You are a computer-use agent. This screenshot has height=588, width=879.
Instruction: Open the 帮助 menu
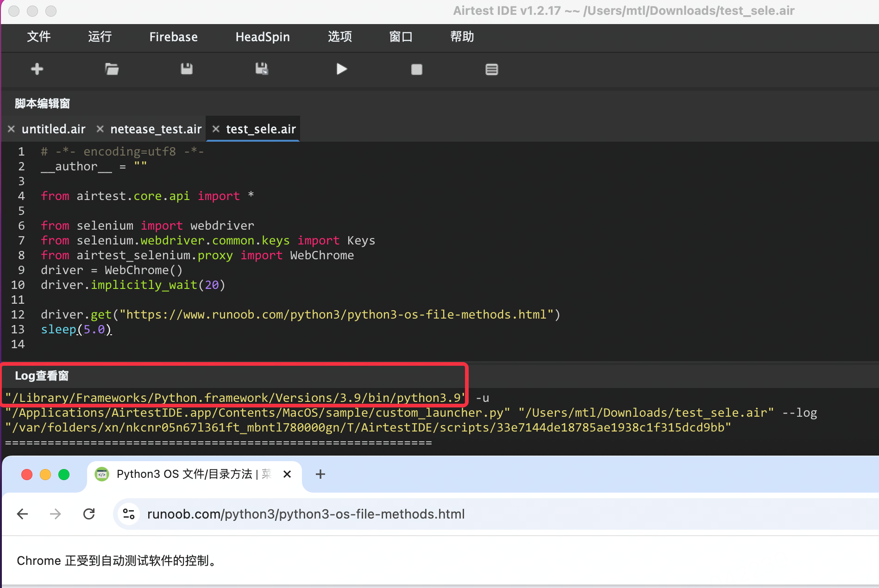coord(462,37)
